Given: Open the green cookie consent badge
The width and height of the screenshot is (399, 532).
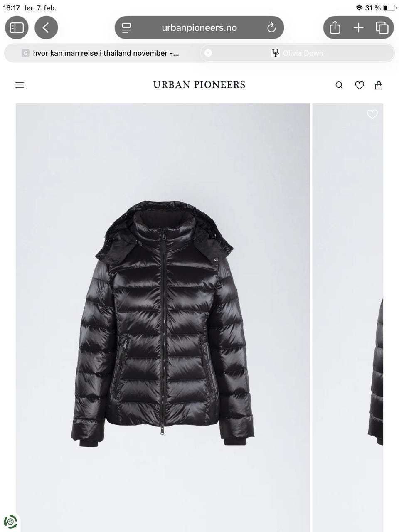Looking at the screenshot, I should coord(10,522).
